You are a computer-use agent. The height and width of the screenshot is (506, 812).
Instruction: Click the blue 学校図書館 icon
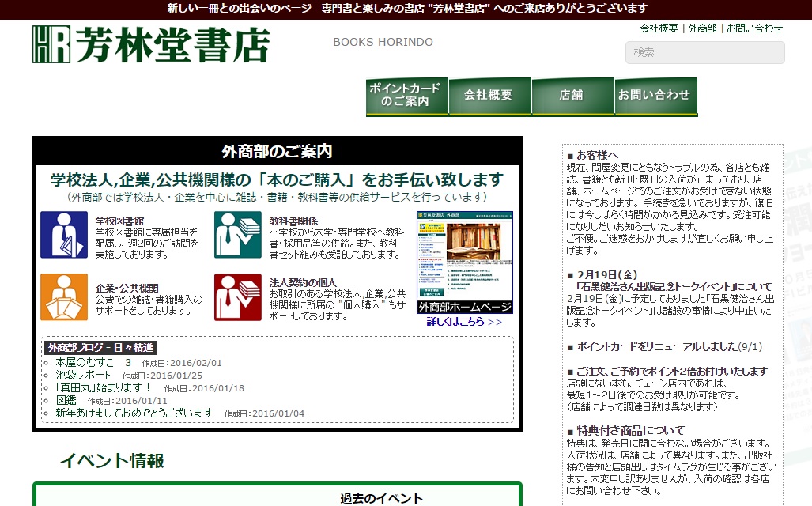[64, 235]
